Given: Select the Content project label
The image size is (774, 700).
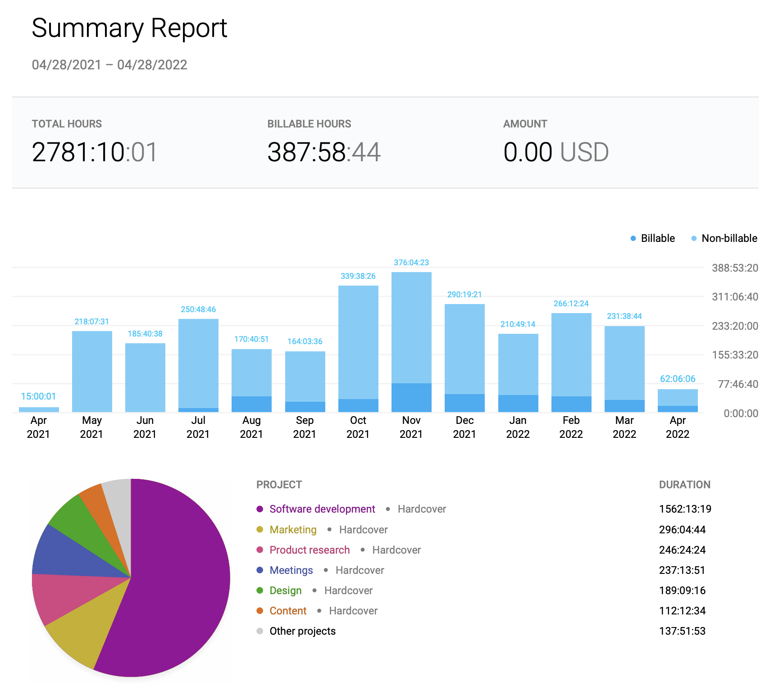Looking at the screenshot, I should click(x=287, y=611).
